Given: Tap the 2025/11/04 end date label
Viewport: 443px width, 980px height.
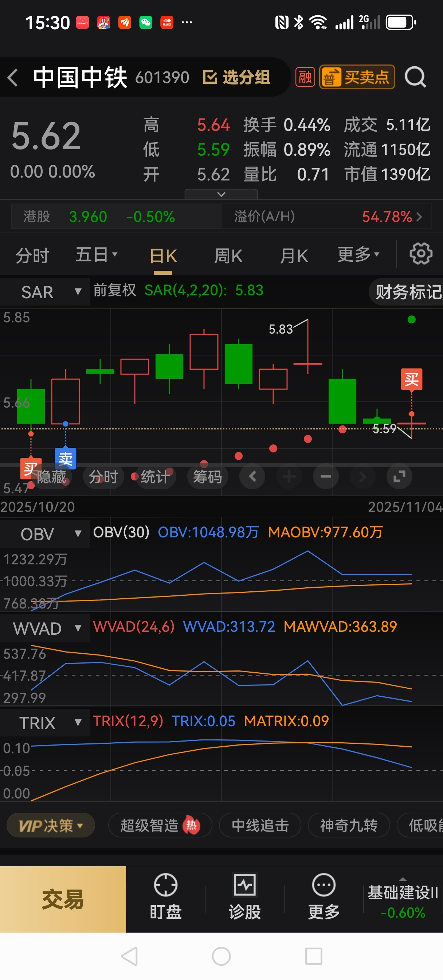Looking at the screenshot, I should click(405, 507).
